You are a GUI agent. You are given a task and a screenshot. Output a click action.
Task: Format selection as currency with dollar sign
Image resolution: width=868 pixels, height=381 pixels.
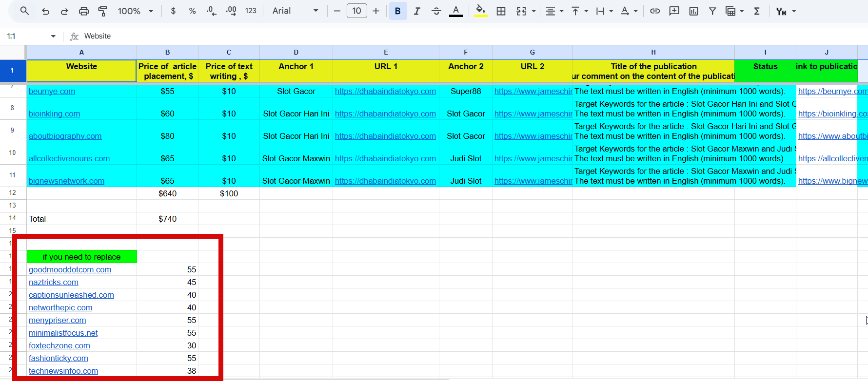(x=173, y=11)
